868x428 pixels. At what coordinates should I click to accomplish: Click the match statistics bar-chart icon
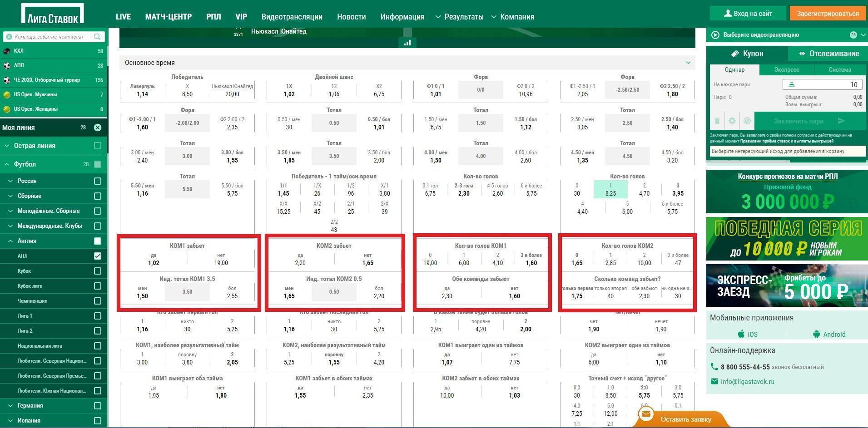click(407, 43)
